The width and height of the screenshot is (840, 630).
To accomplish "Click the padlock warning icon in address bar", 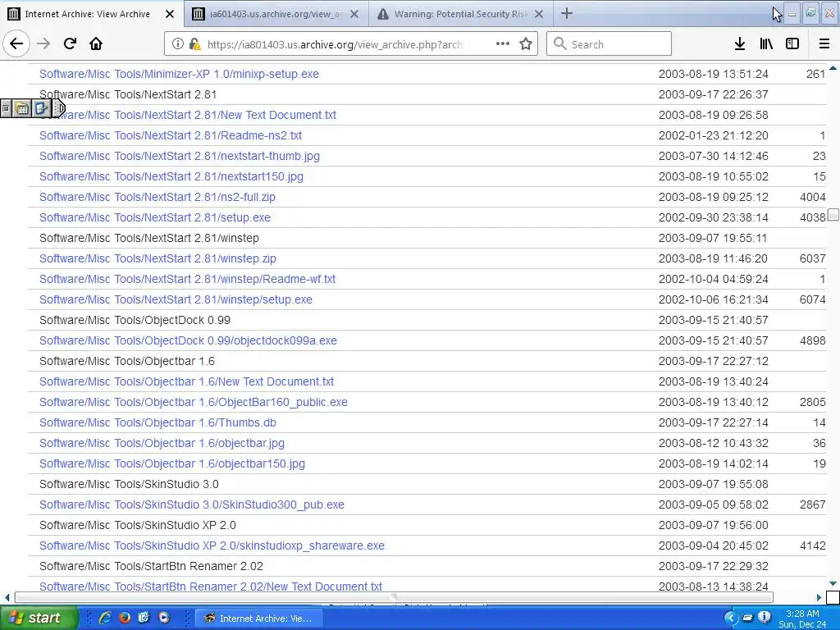I will pyautogui.click(x=195, y=44).
